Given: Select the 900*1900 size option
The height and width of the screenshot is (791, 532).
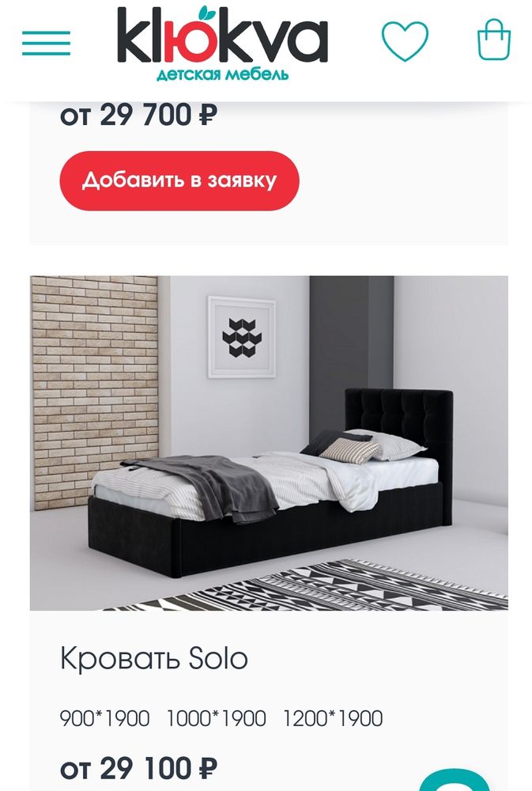Looking at the screenshot, I should point(105,718).
